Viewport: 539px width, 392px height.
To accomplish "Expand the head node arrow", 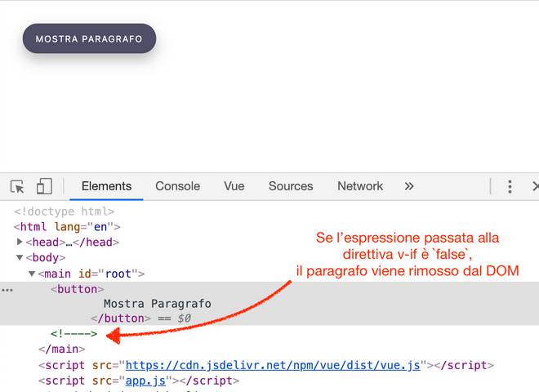I will 20,243.
